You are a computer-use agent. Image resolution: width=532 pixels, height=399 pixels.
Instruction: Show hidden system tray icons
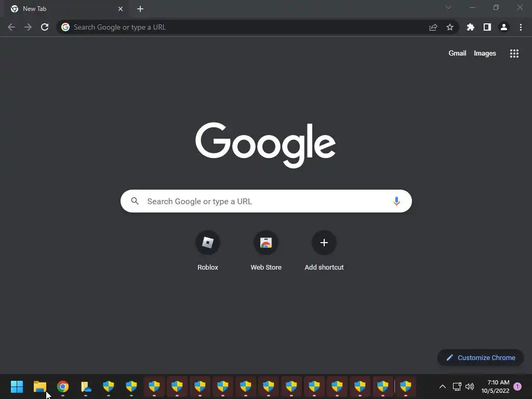tap(443, 387)
